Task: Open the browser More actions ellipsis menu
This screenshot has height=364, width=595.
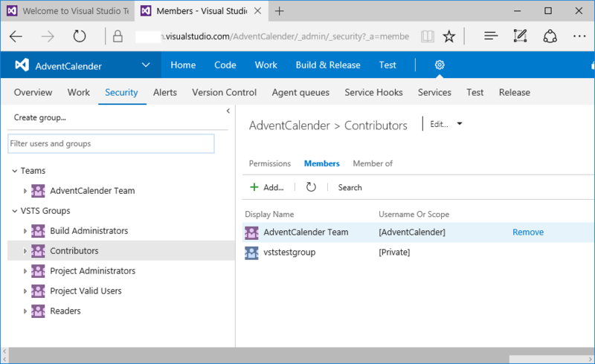Action: [x=579, y=36]
